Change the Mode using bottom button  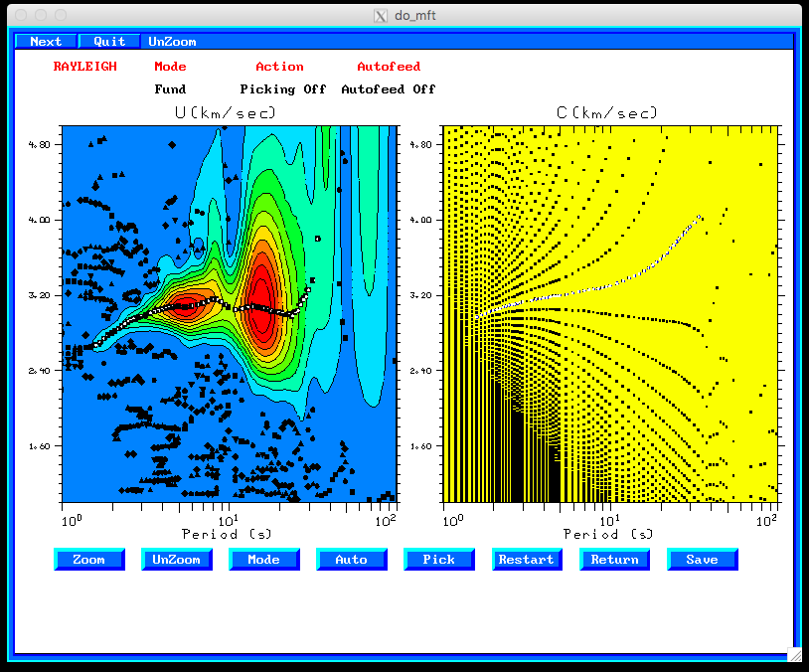click(x=264, y=560)
